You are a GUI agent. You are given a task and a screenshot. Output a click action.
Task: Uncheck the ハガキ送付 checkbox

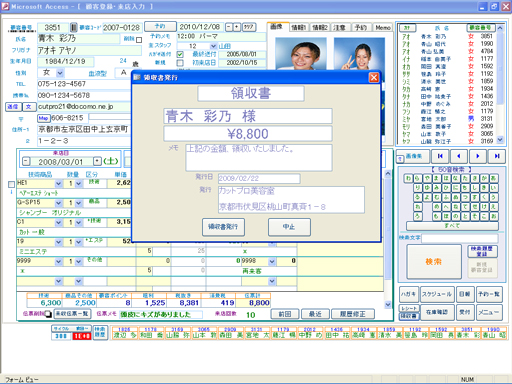click(x=180, y=54)
